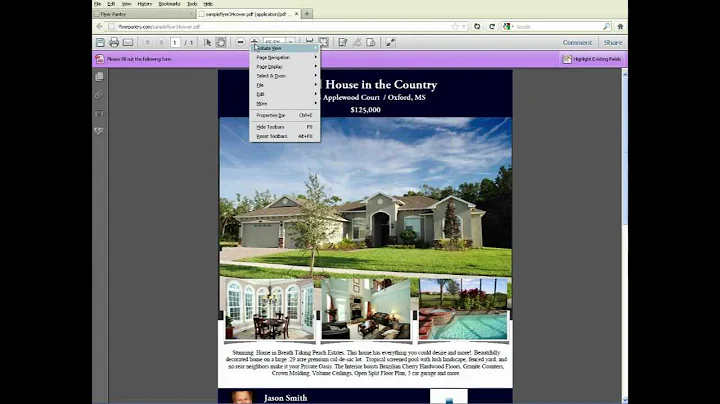Click the Fit Page view icon
Image resolution: width=720 pixels, height=404 pixels.
[x=324, y=42]
